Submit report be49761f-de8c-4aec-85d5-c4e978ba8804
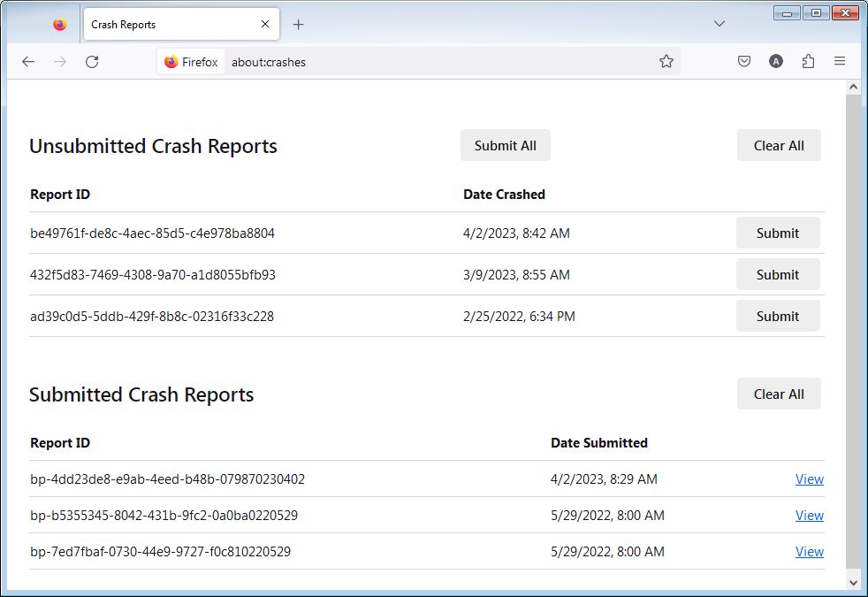This screenshot has width=868, height=597. (x=778, y=233)
